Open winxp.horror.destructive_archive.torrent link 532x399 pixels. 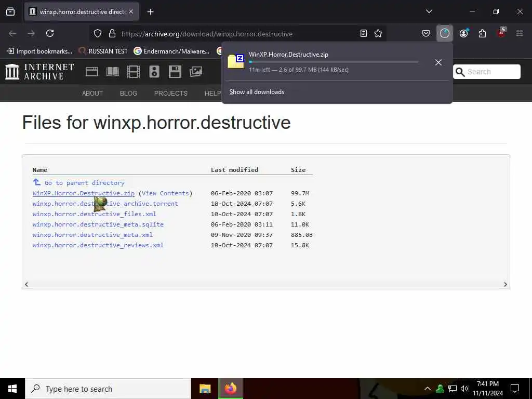coord(105,204)
